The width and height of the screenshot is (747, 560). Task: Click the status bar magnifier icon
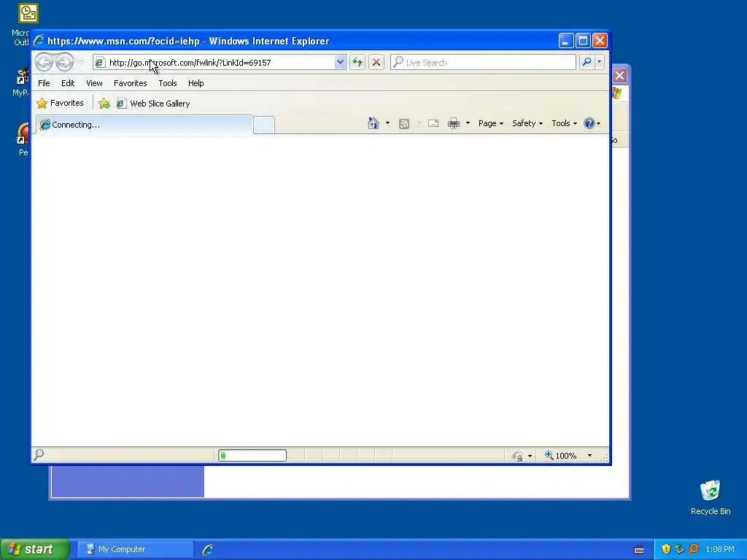pyautogui.click(x=39, y=455)
